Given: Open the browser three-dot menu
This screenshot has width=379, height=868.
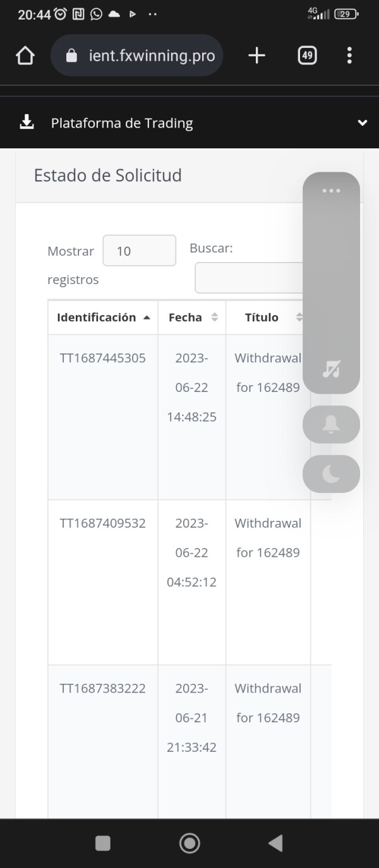Looking at the screenshot, I should pos(349,56).
